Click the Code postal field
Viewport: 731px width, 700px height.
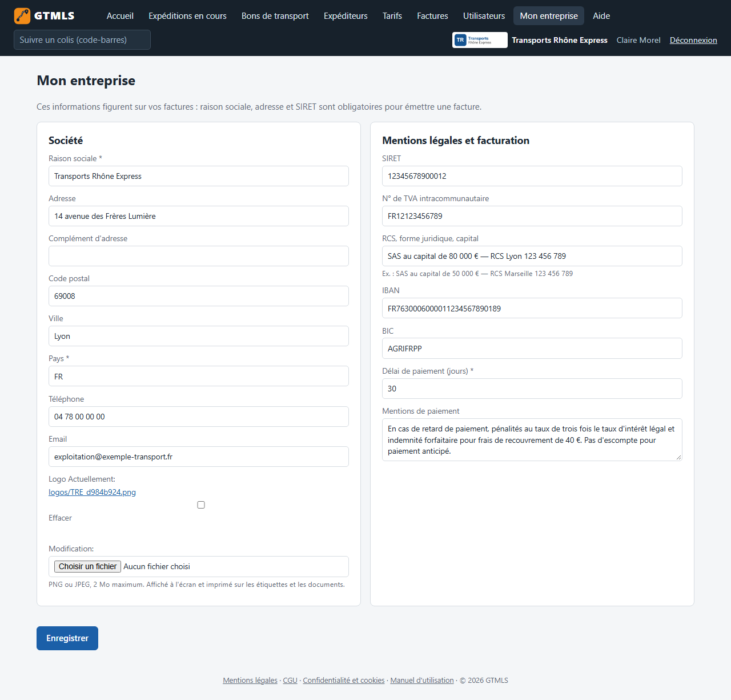coord(199,296)
